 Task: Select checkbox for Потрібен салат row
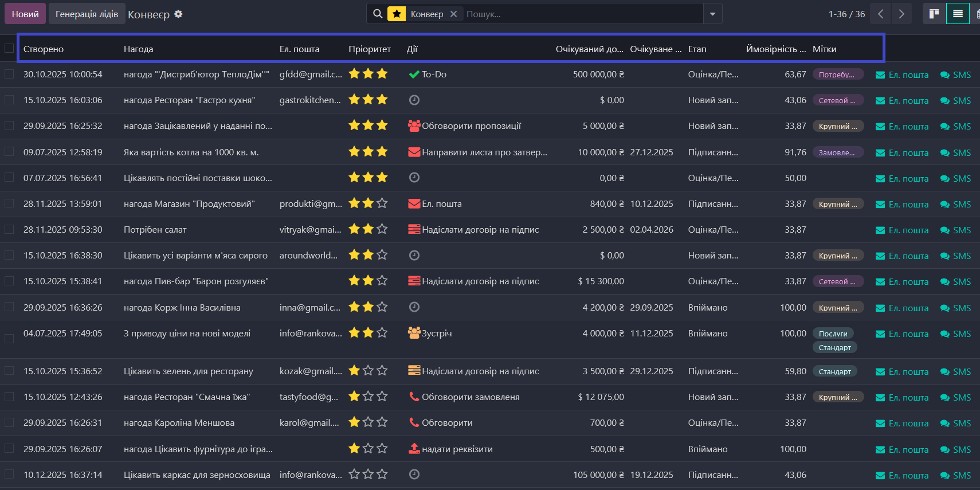click(9, 229)
